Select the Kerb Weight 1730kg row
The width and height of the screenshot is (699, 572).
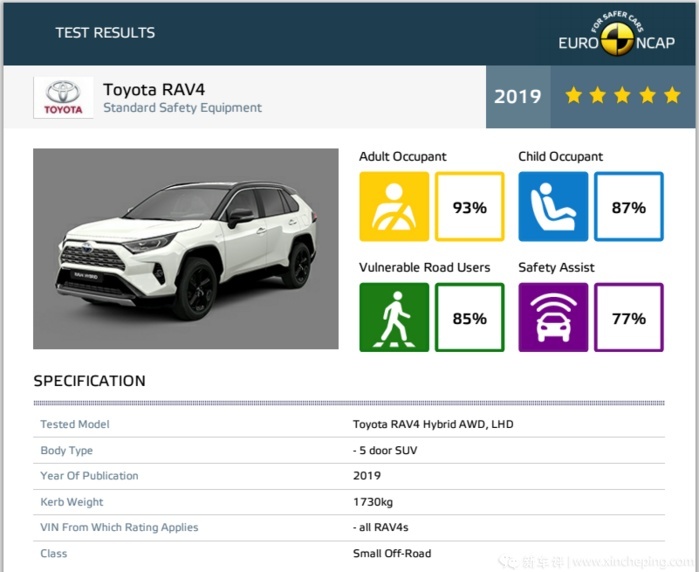(x=349, y=502)
